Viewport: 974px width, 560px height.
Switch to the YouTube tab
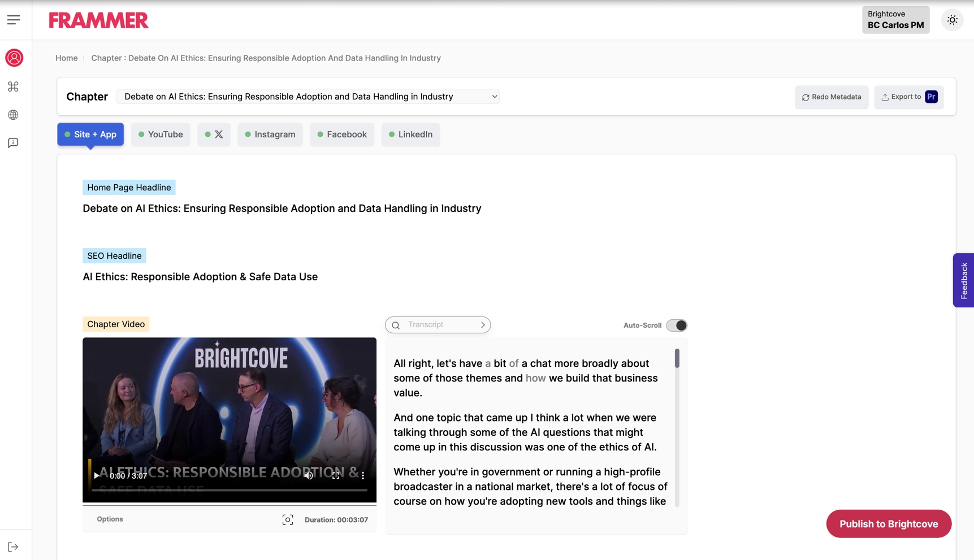click(161, 134)
